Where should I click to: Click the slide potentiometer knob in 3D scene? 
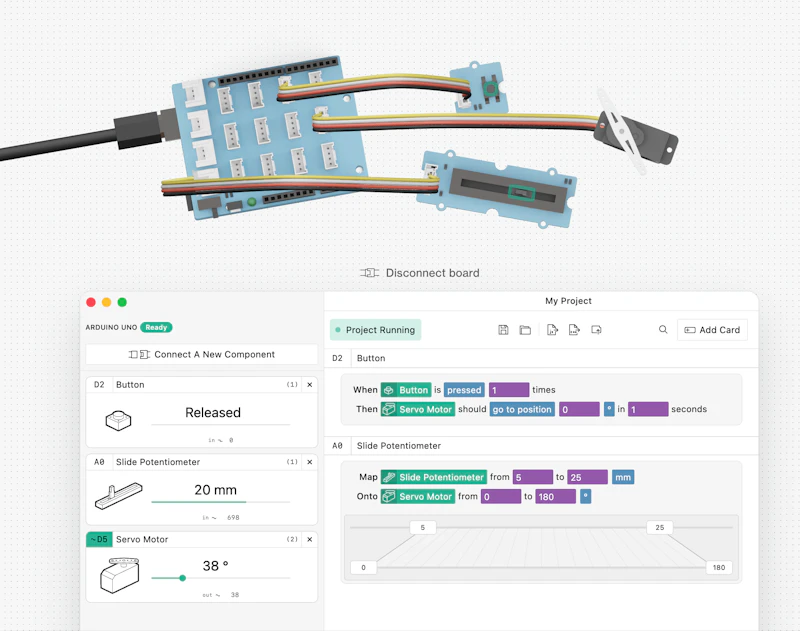(x=521, y=192)
